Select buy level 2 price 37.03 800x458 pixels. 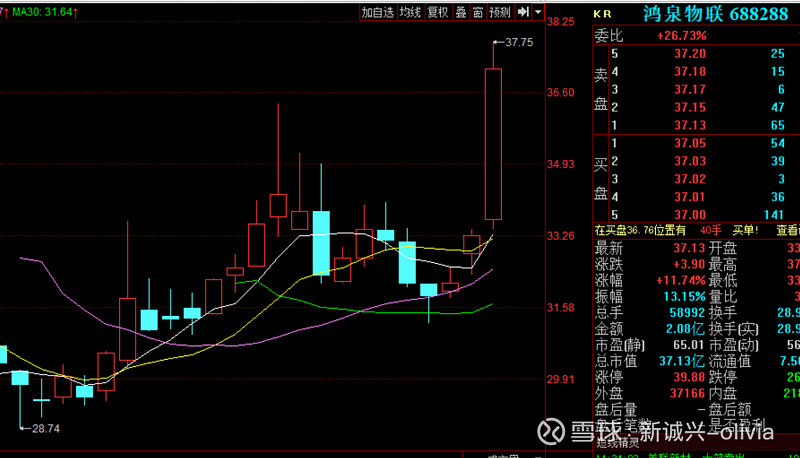point(690,161)
